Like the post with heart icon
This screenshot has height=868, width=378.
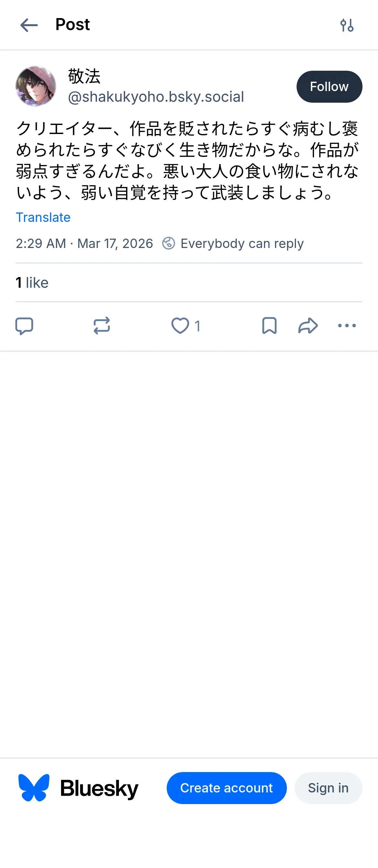(180, 326)
